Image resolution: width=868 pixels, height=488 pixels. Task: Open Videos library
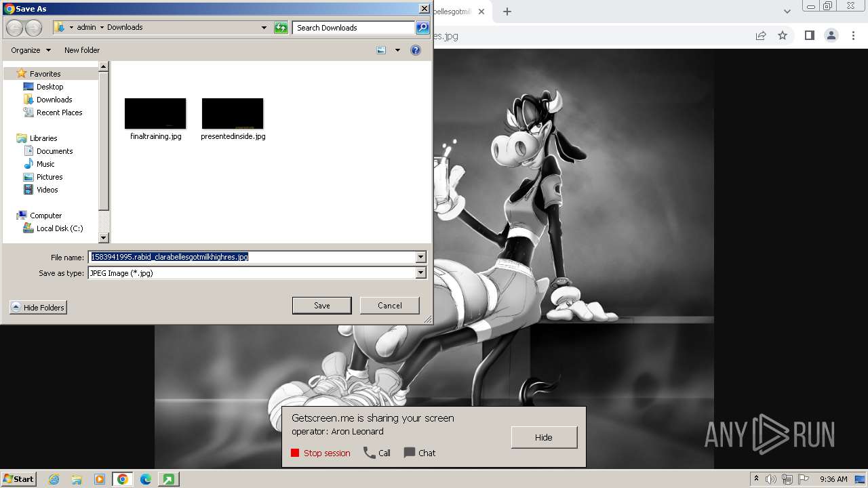[47, 190]
